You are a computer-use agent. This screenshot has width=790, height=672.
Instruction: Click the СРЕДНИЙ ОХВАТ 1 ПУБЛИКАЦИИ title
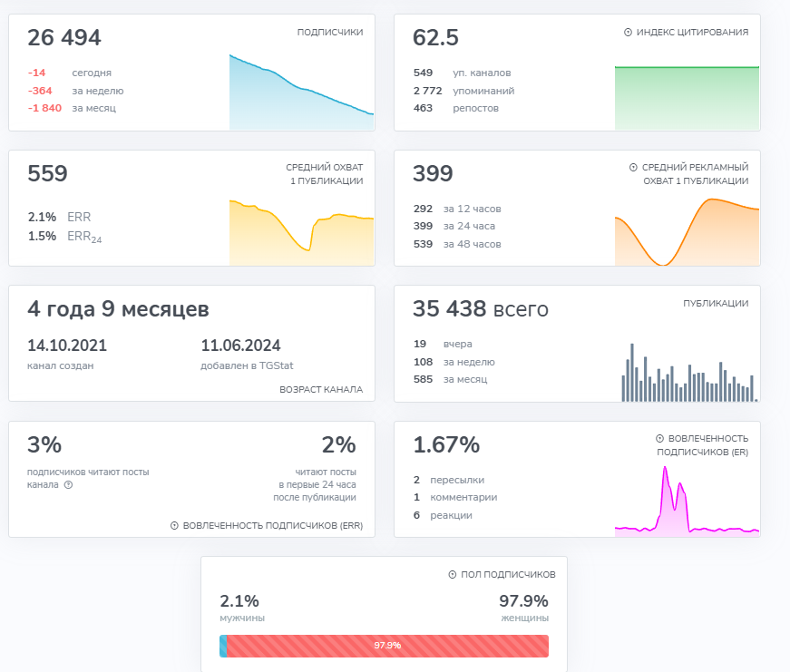coord(325,174)
